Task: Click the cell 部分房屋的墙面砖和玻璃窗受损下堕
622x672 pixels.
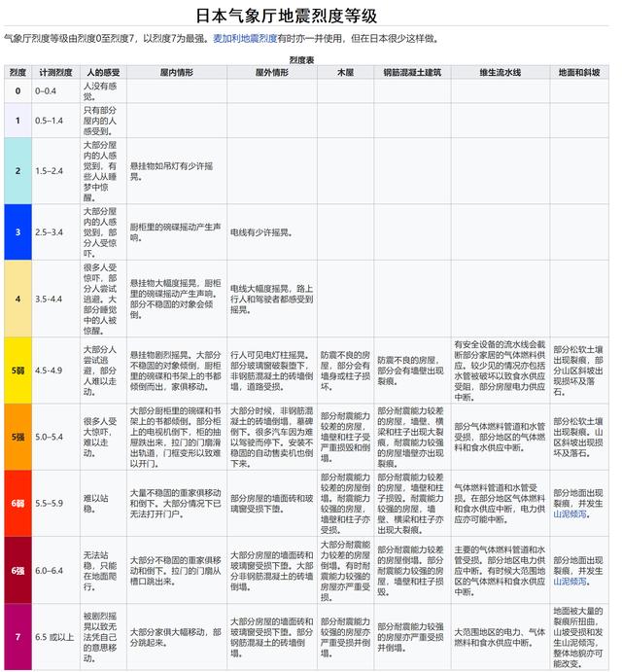Action: click(x=272, y=503)
